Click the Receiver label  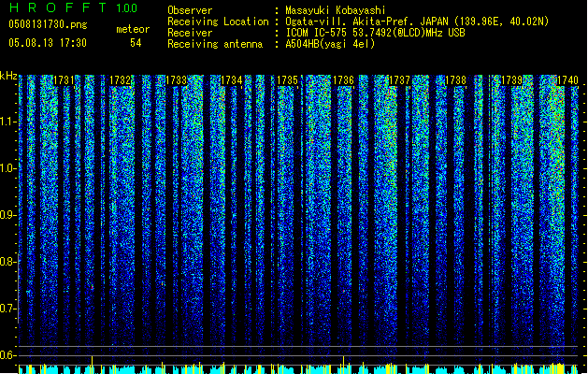(190, 33)
